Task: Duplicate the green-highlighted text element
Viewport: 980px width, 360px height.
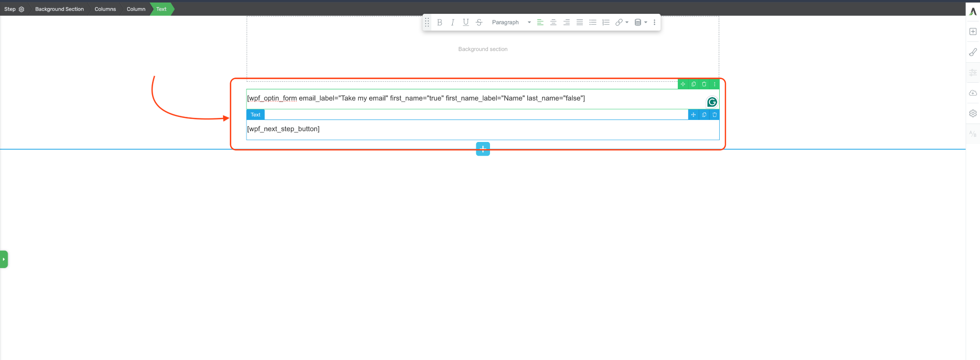Action: point(694,84)
